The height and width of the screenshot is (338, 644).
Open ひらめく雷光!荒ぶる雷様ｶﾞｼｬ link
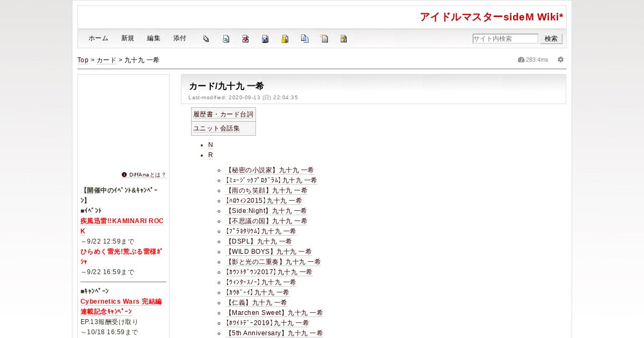coord(122,256)
